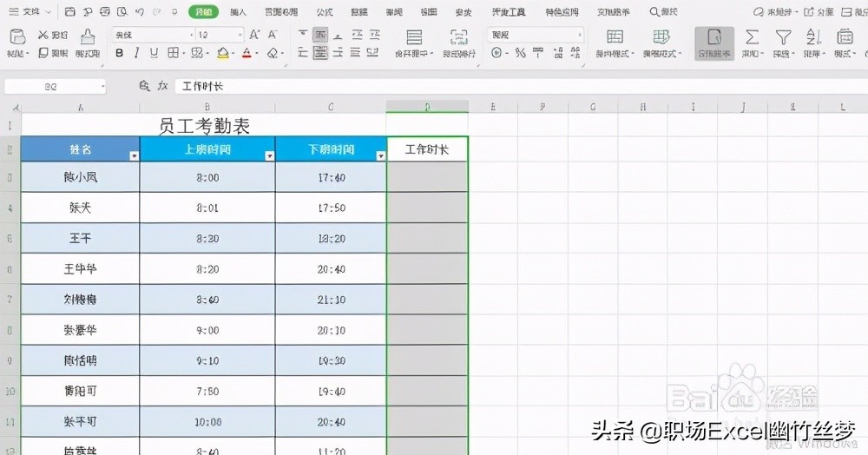Click the Decrease Decimal icon
The image size is (868, 455).
[575, 53]
